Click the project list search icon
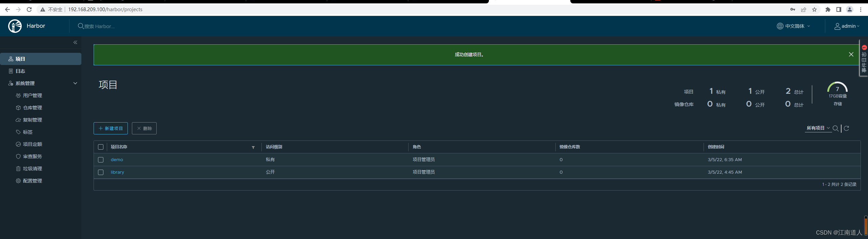 (x=836, y=128)
